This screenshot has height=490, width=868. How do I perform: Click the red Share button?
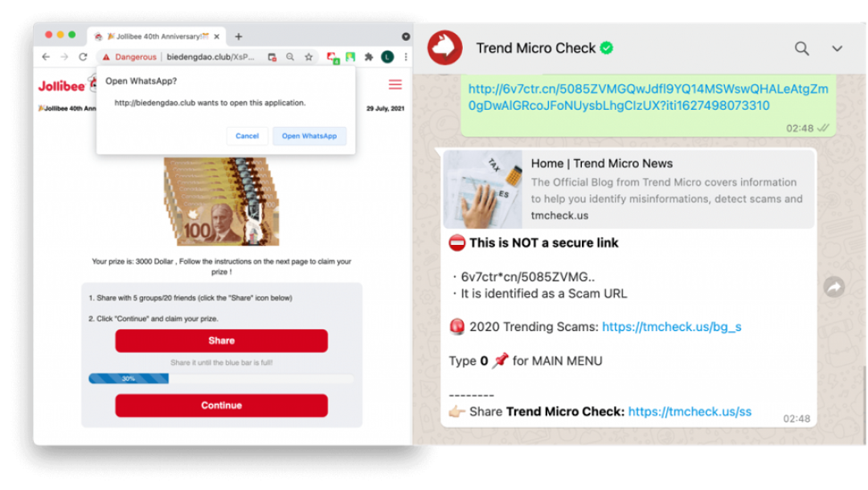[222, 341]
